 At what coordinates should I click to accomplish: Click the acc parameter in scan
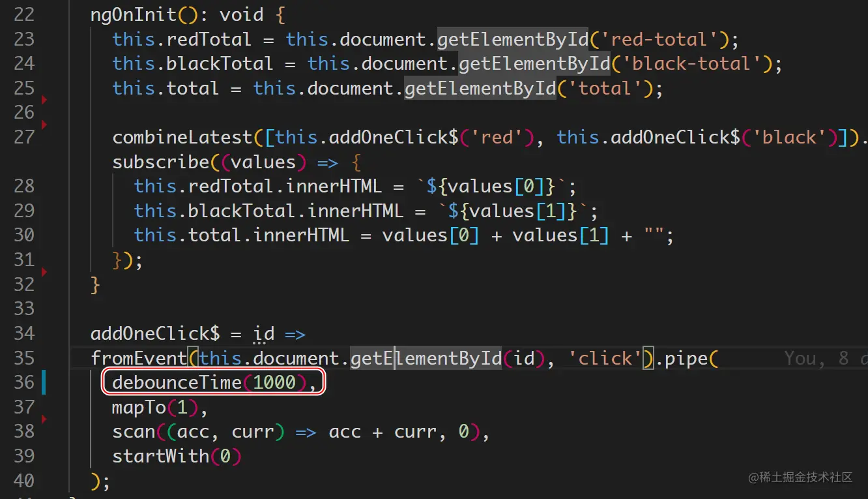coord(193,432)
